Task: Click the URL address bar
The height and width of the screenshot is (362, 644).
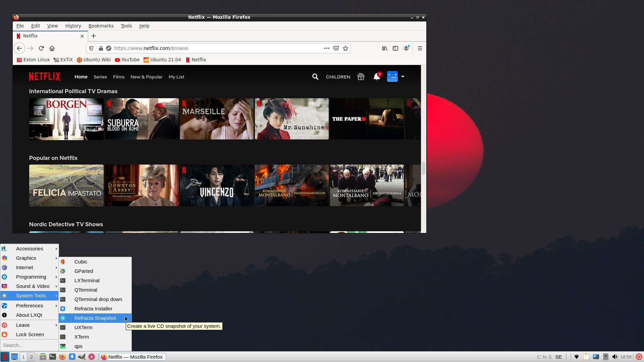Action: tap(218, 48)
